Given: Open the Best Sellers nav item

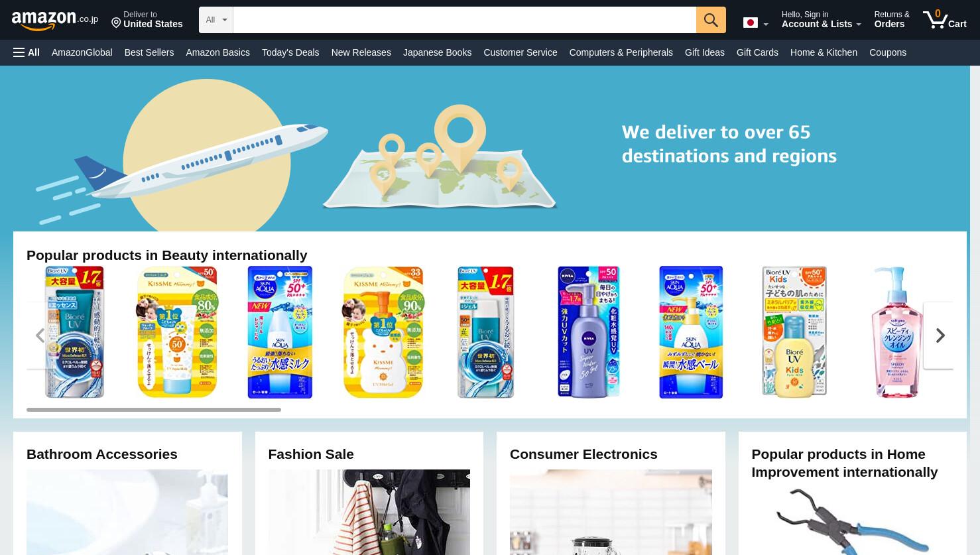Looking at the screenshot, I should pyautogui.click(x=149, y=52).
